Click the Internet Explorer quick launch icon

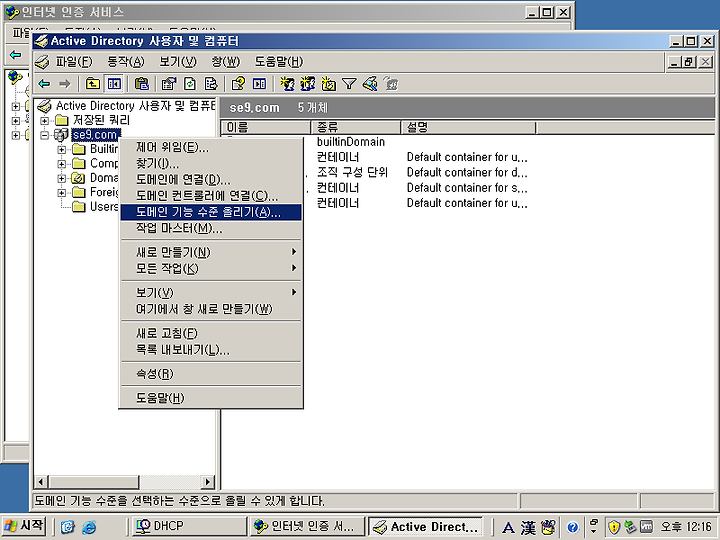tap(89, 527)
